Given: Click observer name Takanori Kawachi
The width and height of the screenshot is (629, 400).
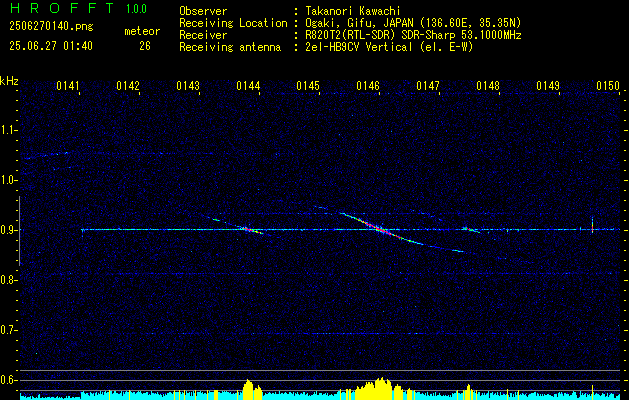Looking at the screenshot, I should [353, 11].
